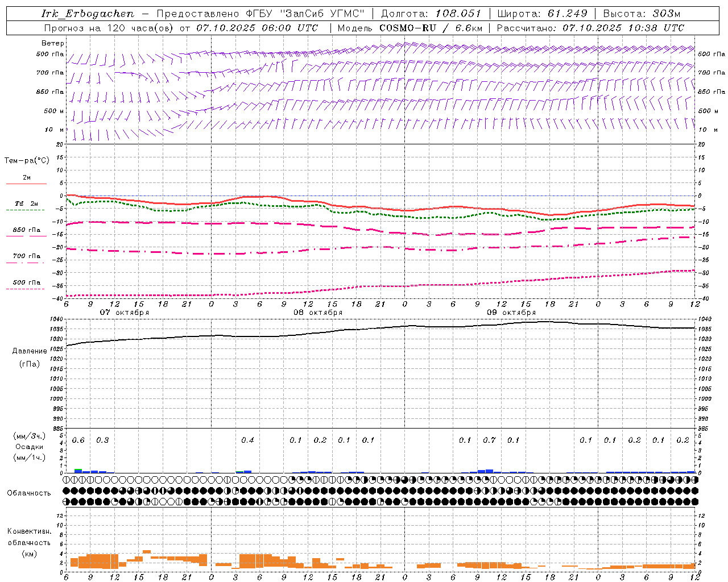Select the 08 октября date label

[318, 312]
